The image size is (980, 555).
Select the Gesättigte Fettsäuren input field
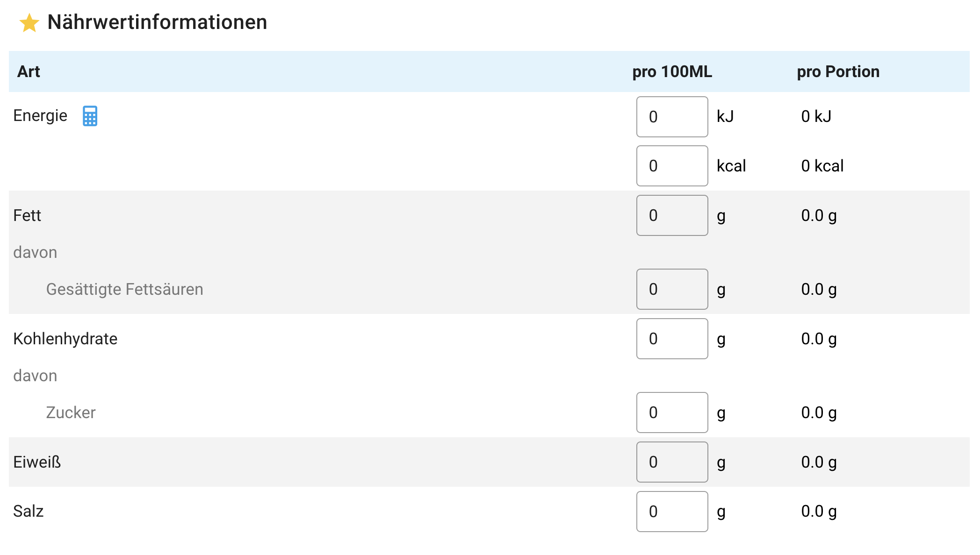click(x=672, y=289)
